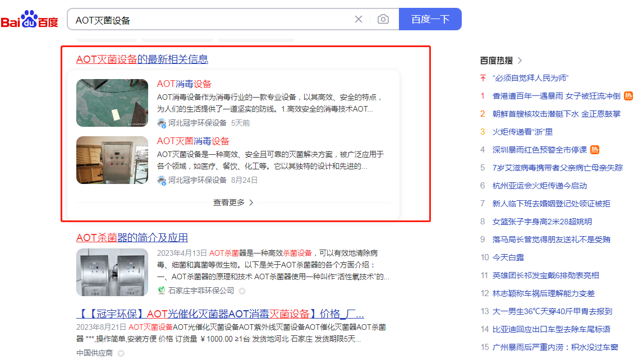Open hot topic 大一男生36℃天穿40斤甲胄
The width and height of the screenshot is (643, 364).
[x=552, y=311]
